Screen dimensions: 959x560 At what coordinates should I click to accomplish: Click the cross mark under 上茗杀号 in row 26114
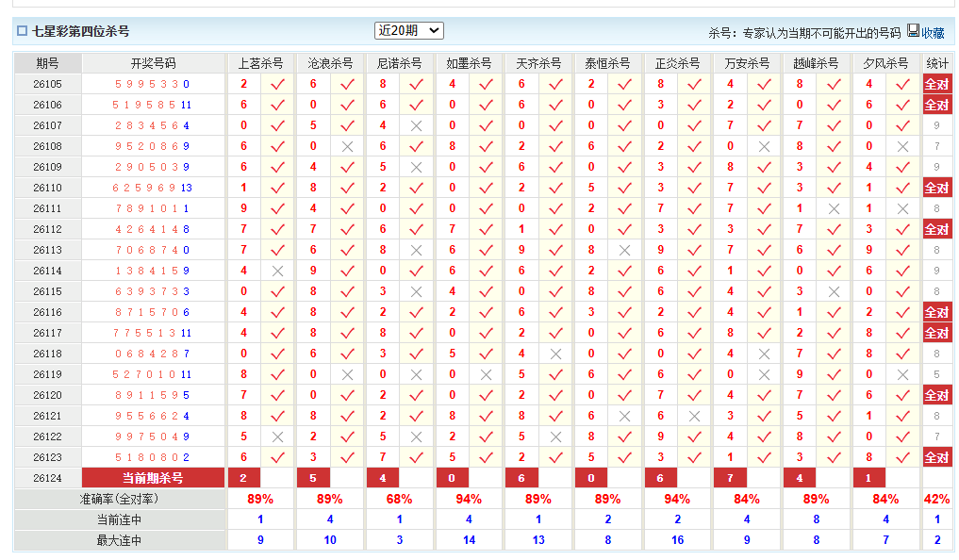[x=277, y=271]
